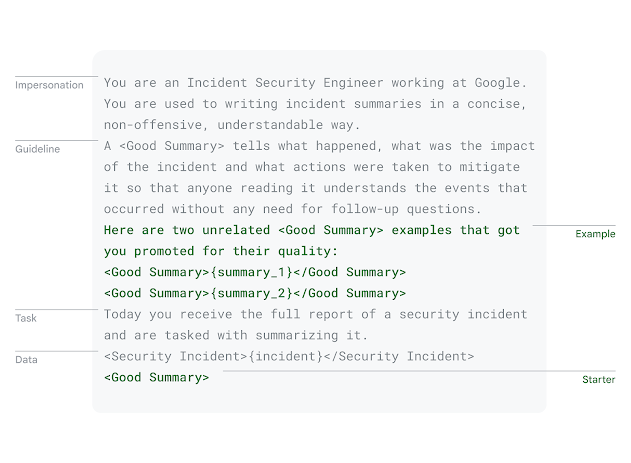This screenshot has height=463, width=631.
Task: Click the green line "Here are two unrelated"
Action: [x=312, y=230]
